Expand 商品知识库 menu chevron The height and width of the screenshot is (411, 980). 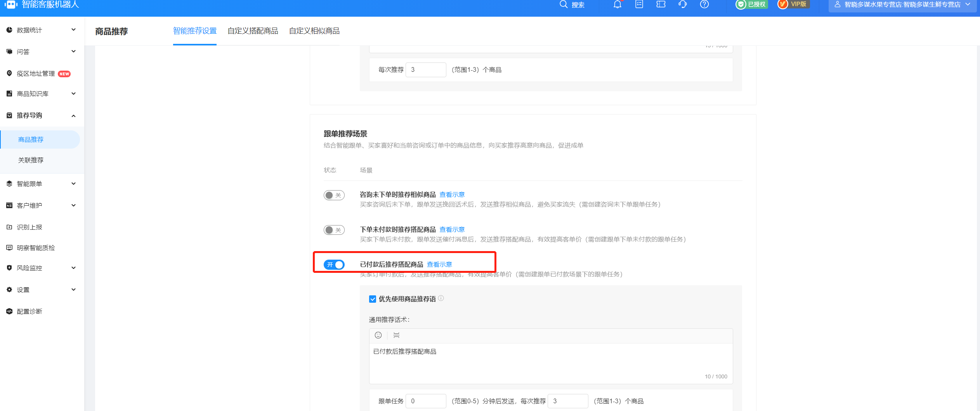pyautogui.click(x=73, y=94)
